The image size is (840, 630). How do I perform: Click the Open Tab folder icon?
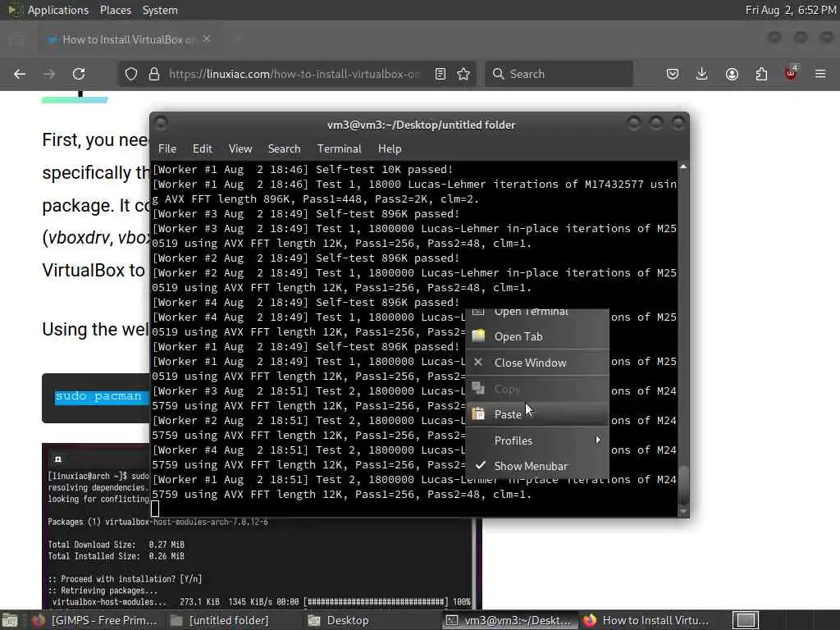point(478,336)
